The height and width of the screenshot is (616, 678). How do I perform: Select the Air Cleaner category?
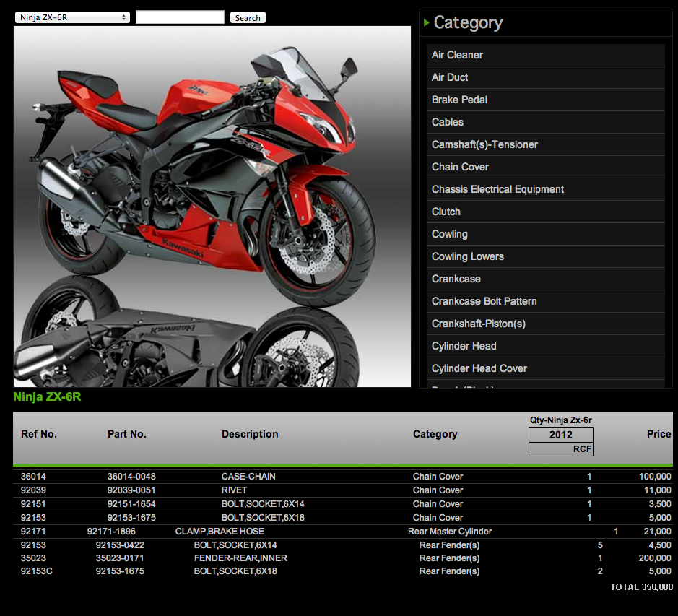coord(545,55)
